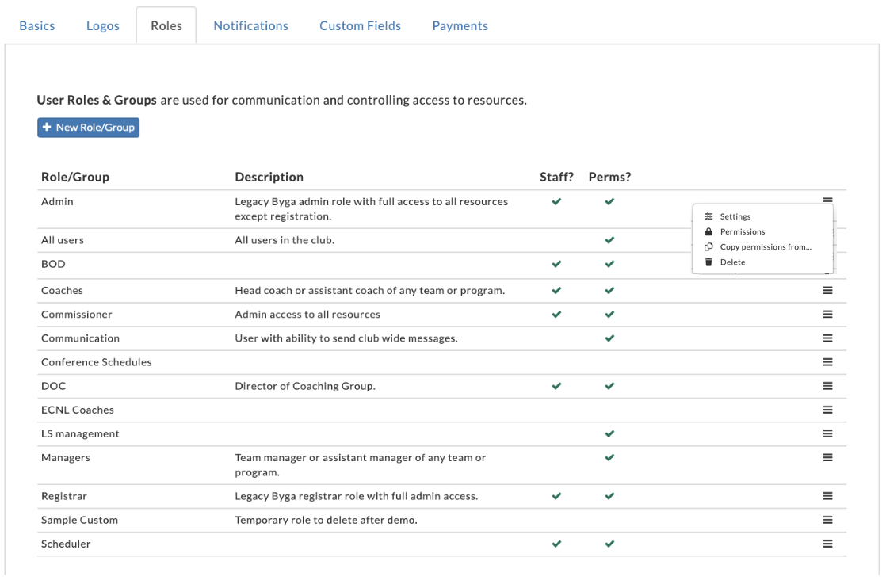Viewport: 886px width, 588px height.
Task: Switch to the Logos tab
Action: [102, 25]
